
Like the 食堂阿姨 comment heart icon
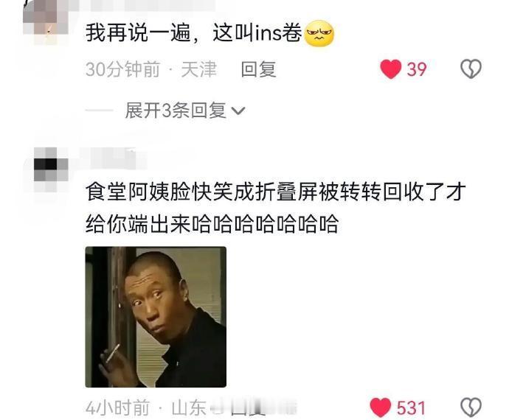click(x=380, y=407)
